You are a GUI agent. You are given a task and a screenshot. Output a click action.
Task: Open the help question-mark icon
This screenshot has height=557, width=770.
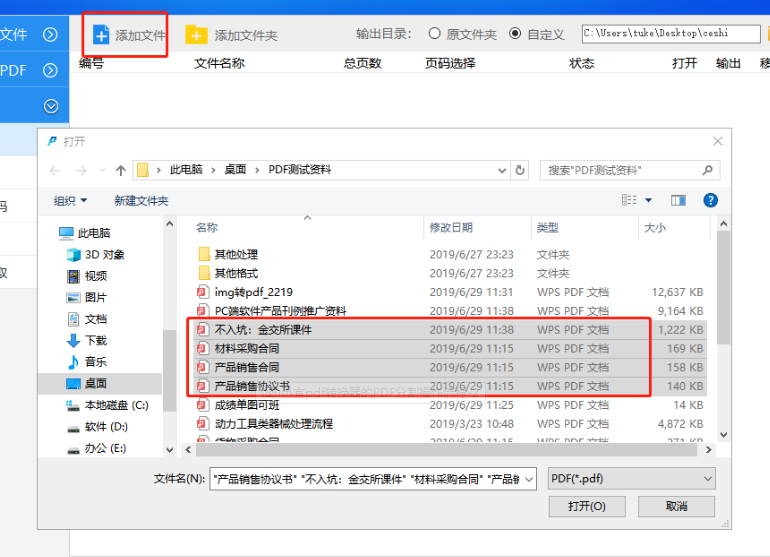coord(710,200)
